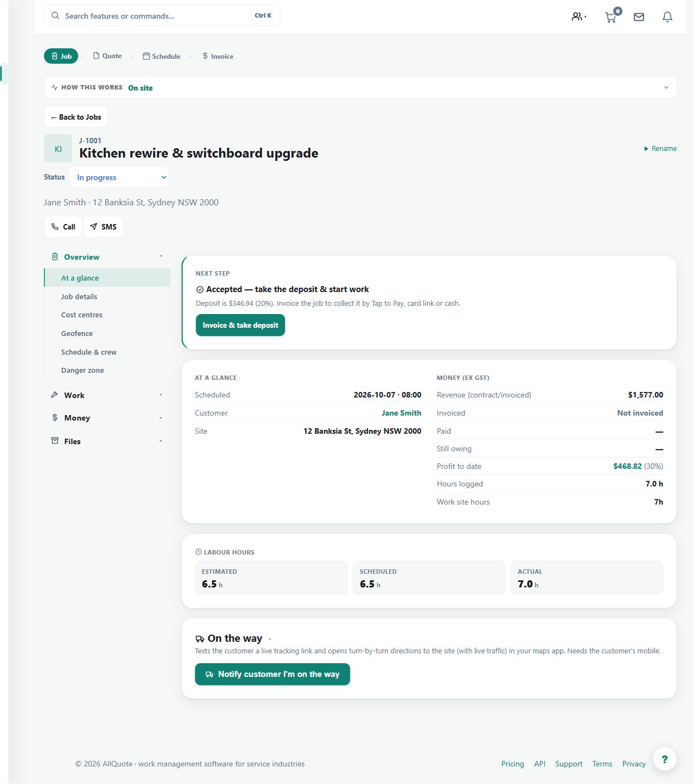Viewport: 694px width, 784px height.
Task: Call the customer with the Call button
Action: pyautogui.click(x=63, y=227)
